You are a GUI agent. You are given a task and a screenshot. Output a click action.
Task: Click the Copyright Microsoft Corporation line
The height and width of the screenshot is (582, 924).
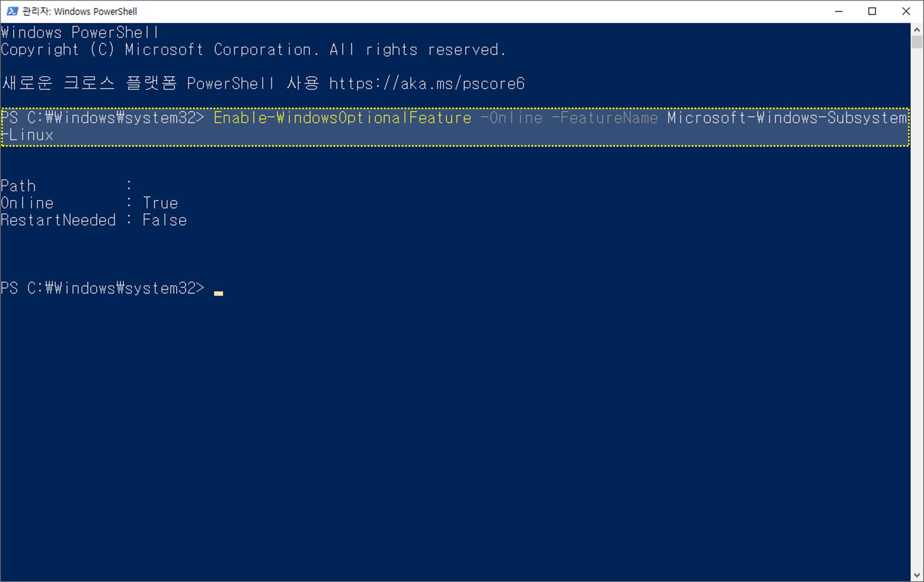tap(253, 49)
